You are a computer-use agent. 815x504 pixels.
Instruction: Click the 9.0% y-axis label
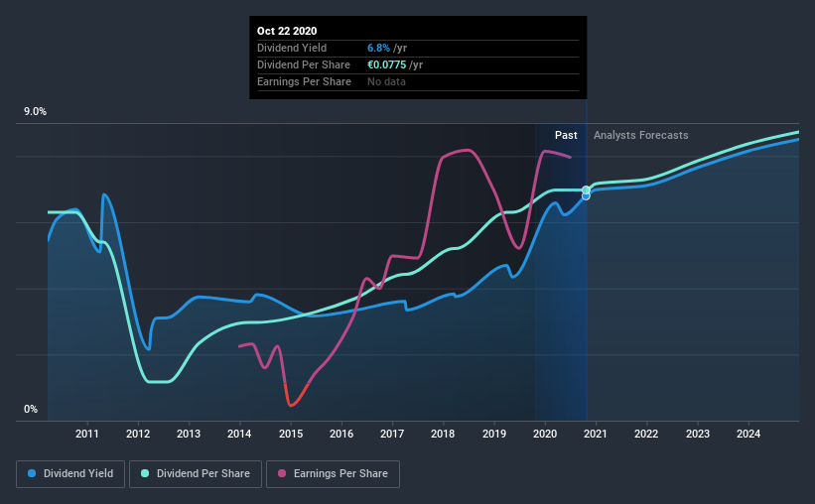[35, 112]
